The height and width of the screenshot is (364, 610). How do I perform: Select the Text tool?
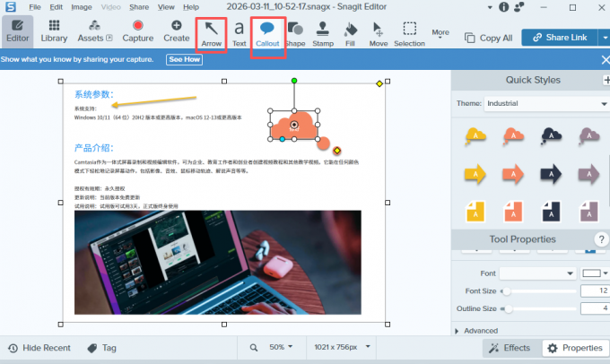click(x=240, y=32)
